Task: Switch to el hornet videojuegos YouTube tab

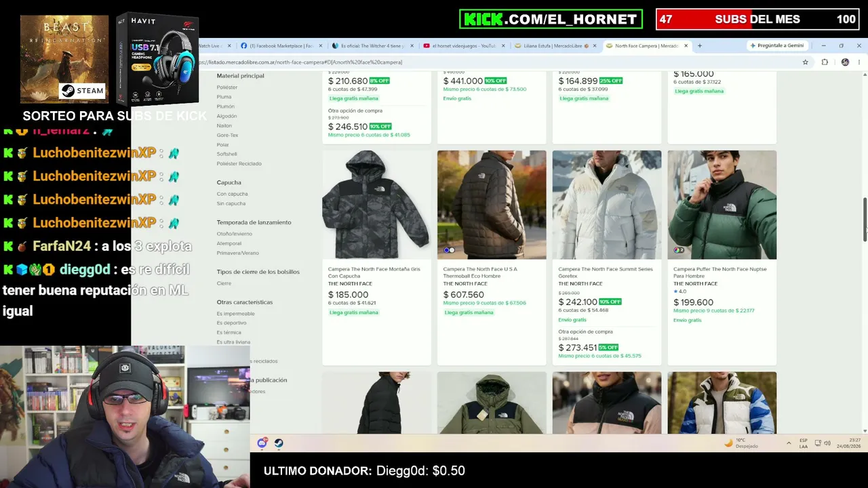Action: click(464, 46)
